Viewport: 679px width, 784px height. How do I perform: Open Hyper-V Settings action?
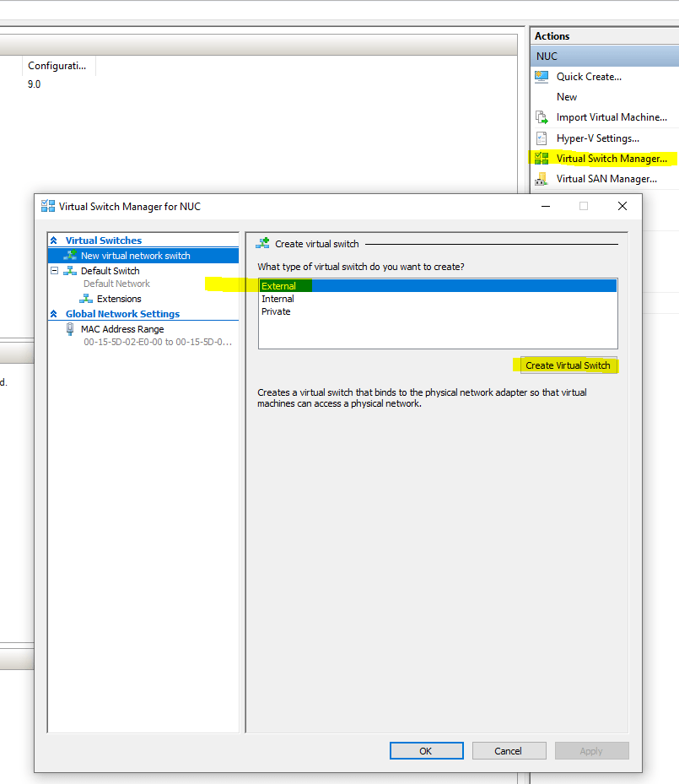click(597, 138)
